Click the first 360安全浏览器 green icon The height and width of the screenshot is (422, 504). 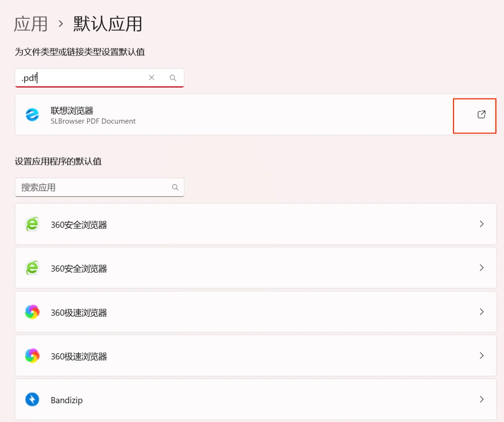pyautogui.click(x=32, y=224)
